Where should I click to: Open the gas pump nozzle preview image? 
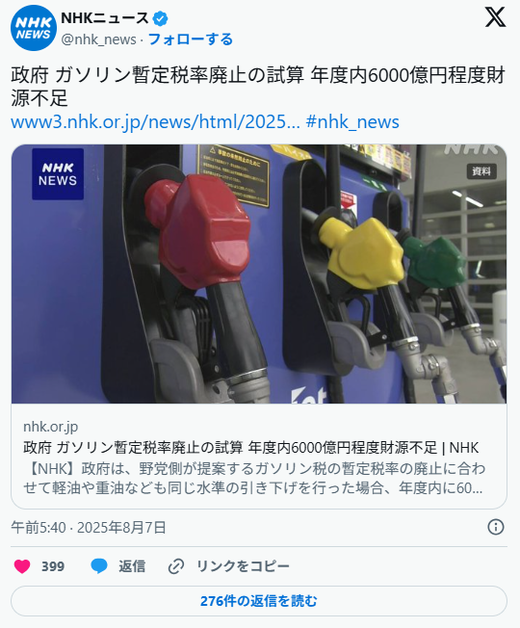259,274
